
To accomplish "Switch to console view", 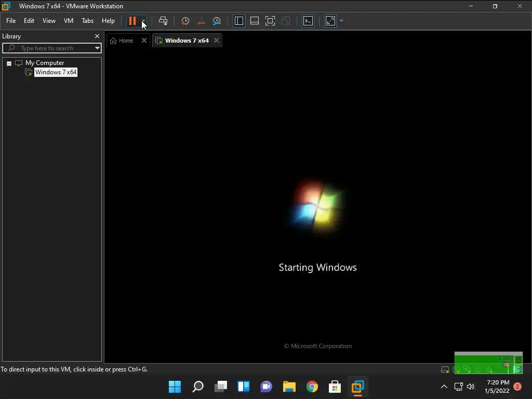I will click(308, 21).
